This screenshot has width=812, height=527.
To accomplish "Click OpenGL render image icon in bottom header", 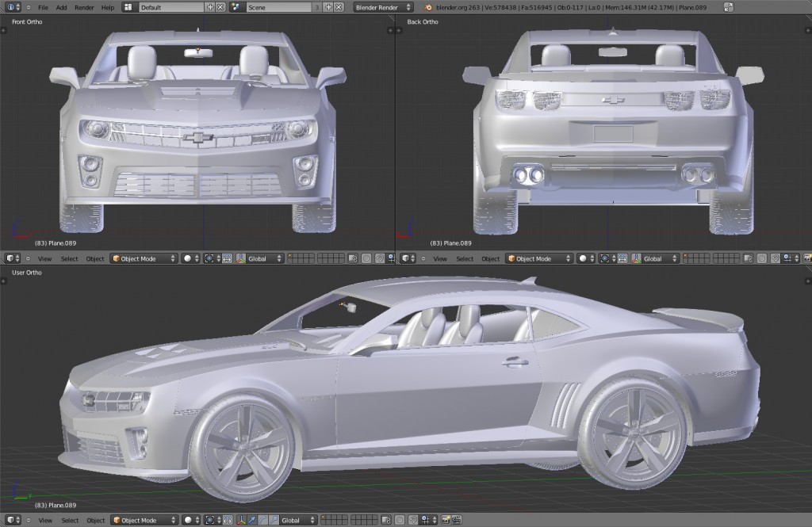I will [446, 521].
